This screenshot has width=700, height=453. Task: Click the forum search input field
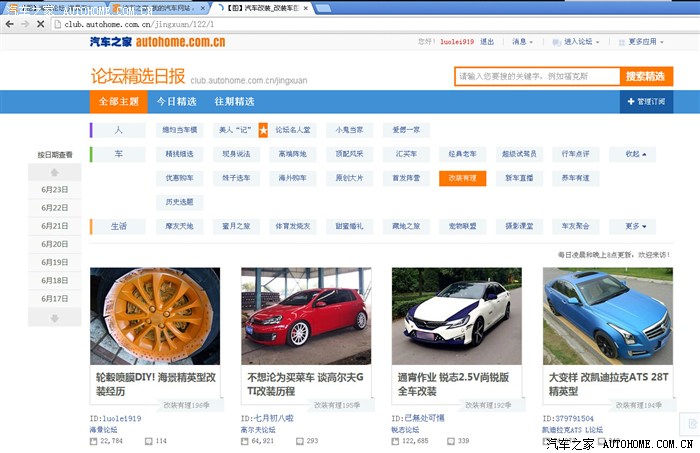(536, 76)
